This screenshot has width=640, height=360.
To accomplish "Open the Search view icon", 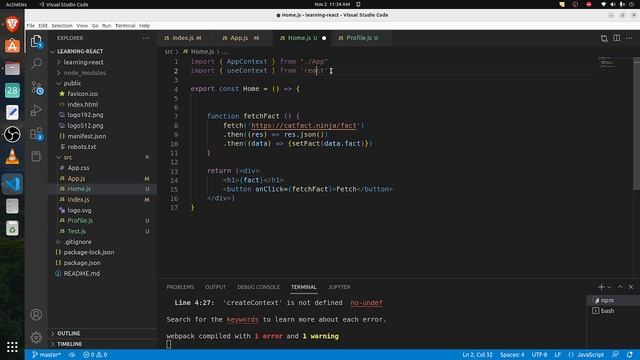I will click(x=36, y=63).
